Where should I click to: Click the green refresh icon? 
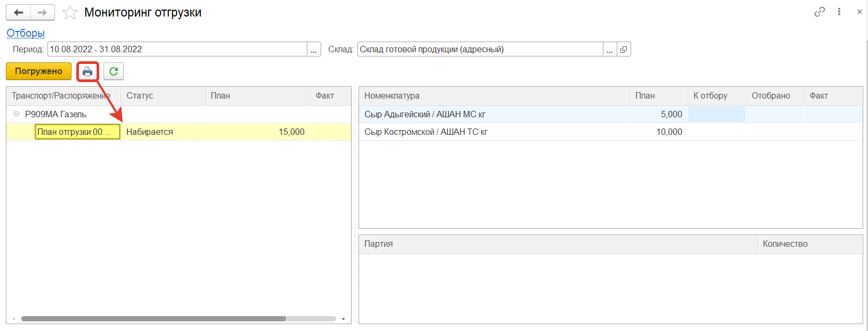pyautogui.click(x=114, y=71)
